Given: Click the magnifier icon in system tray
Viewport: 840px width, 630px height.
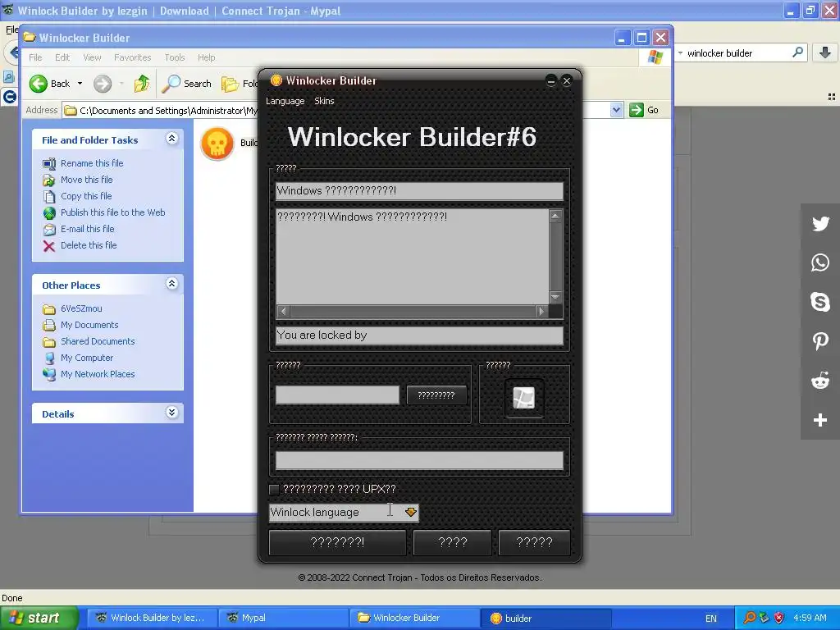Looking at the screenshot, I should [x=750, y=618].
